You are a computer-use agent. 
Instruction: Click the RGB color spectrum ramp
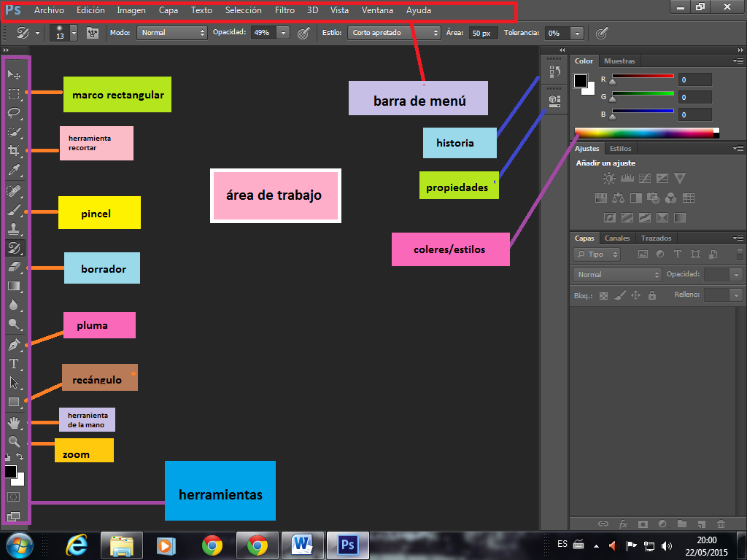point(643,133)
